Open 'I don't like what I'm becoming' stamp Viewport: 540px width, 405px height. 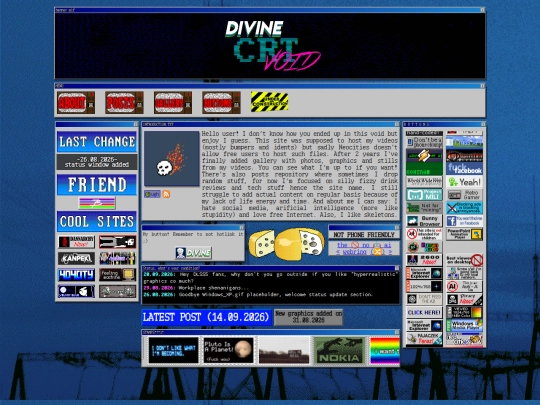coord(174,350)
